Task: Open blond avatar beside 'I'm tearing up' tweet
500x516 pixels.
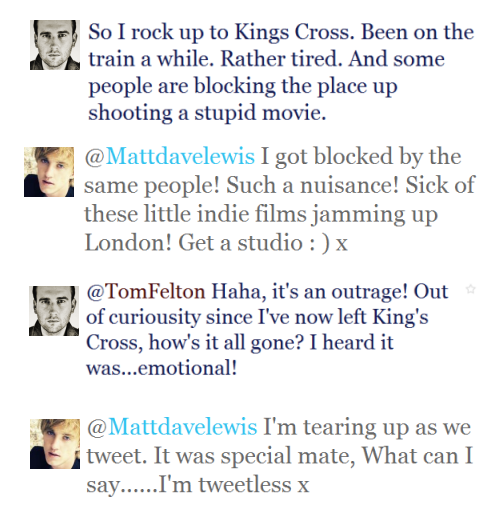Action: (x=55, y=444)
